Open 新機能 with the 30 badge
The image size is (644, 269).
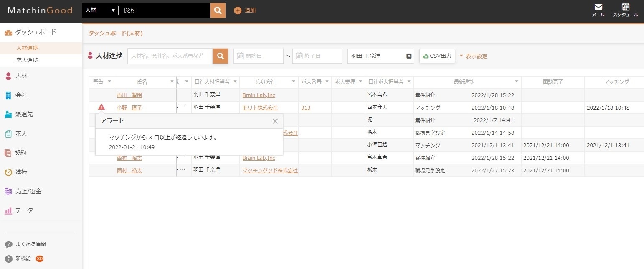point(23,259)
